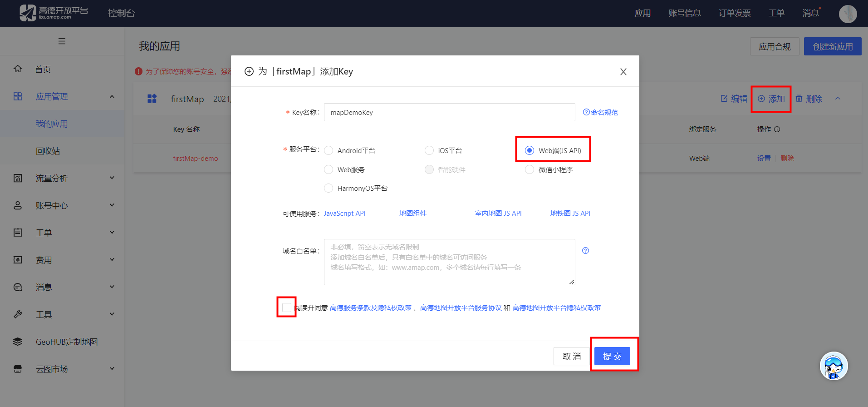Screen dimensions: 868x407
Task: Open the JavaScript API service link
Action: pos(344,213)
